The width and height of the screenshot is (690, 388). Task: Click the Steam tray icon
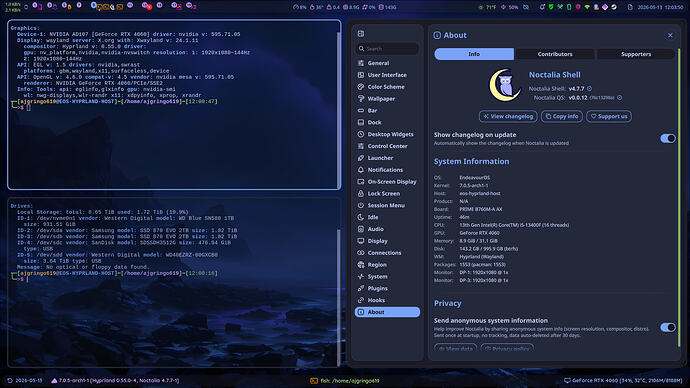613,7
